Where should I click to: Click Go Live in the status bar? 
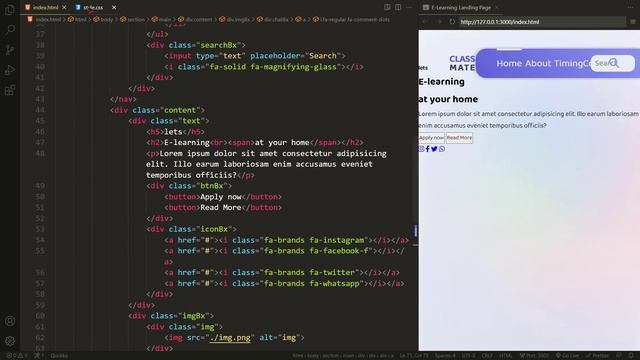point(567,356)
